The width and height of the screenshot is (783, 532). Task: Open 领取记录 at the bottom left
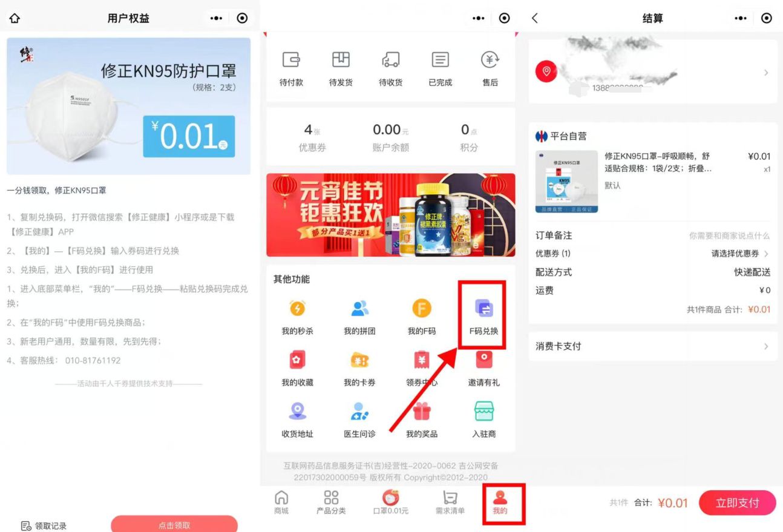click(x=44, y=526)
